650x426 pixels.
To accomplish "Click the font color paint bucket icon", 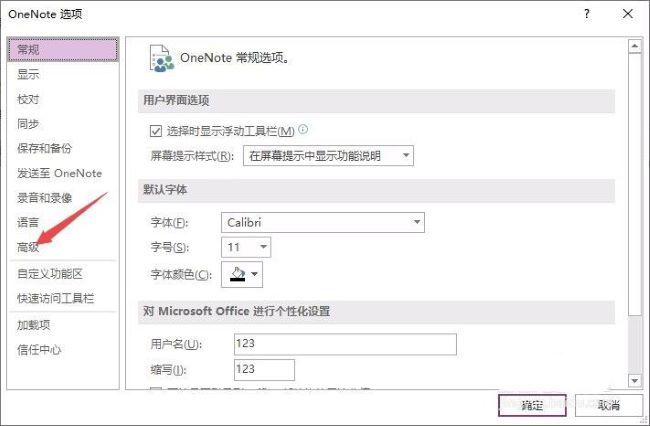I will click(x=236, y=273).
